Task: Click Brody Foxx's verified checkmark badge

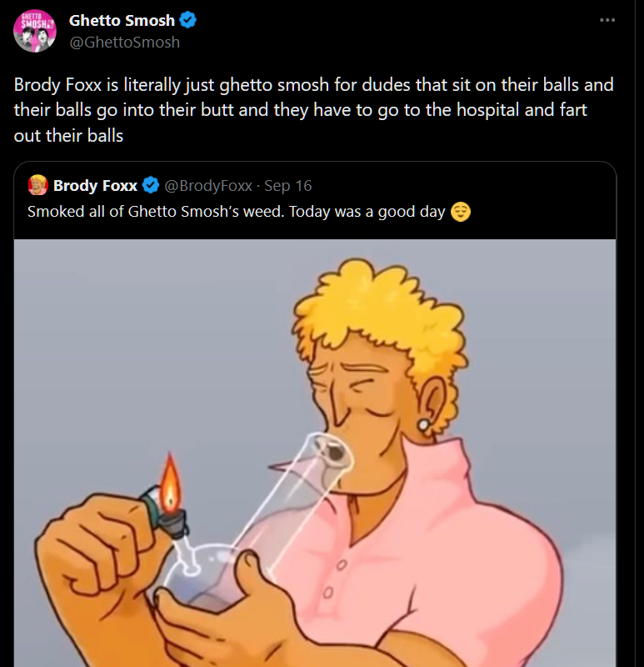Action: tap(151, 185)
